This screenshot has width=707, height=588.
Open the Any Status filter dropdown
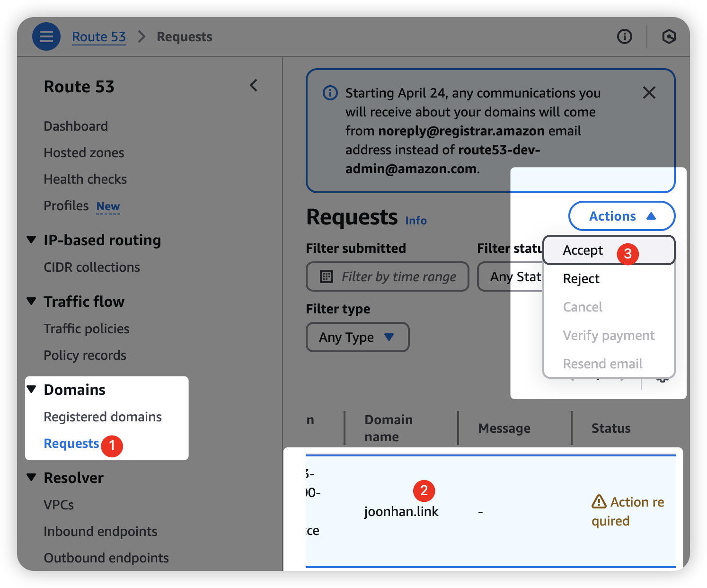511,276
